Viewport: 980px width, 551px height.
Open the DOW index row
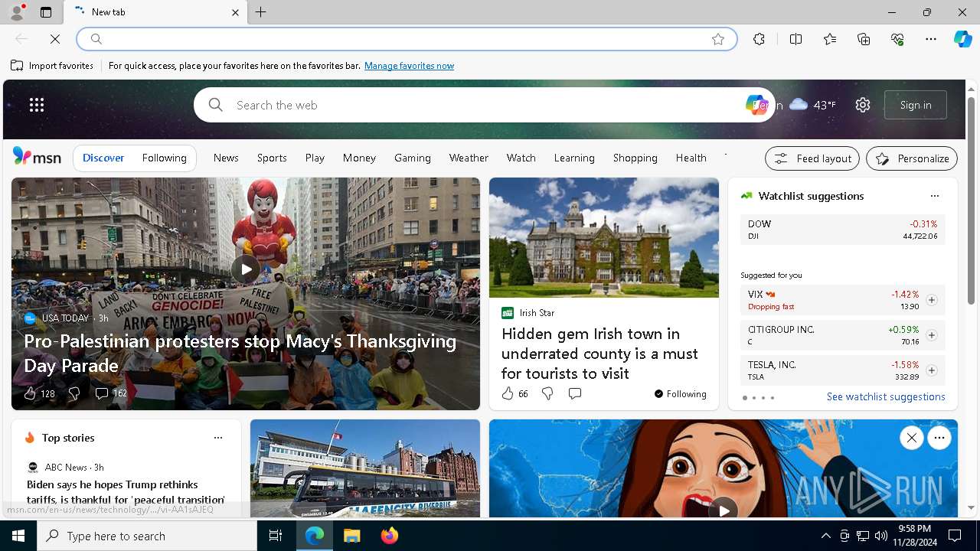pos(842,230)
